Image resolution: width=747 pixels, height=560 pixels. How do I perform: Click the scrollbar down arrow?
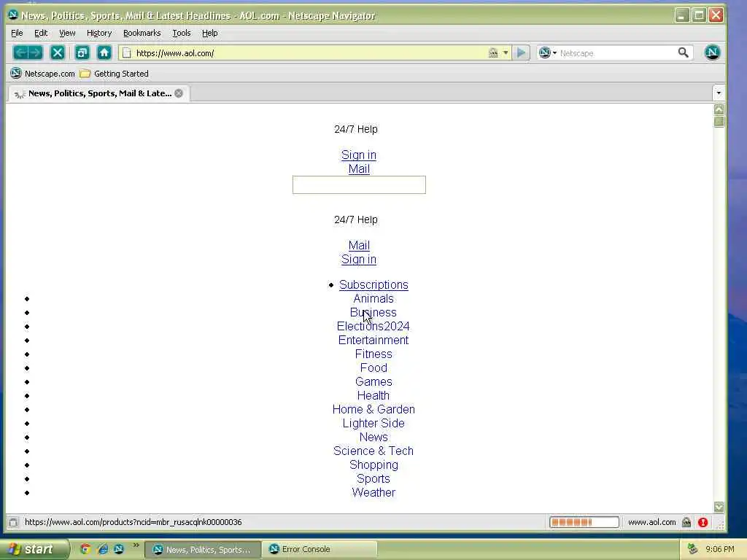[x=719, y=507]
